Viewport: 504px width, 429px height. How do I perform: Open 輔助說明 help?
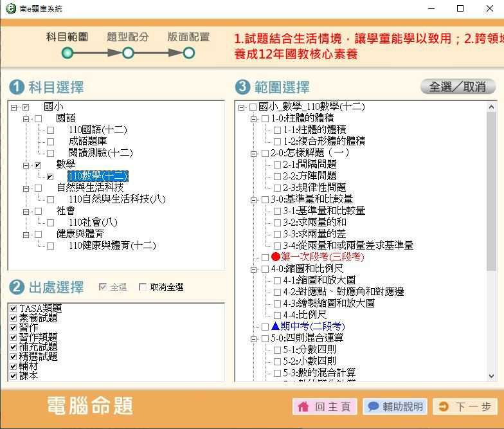click(395, 406)
